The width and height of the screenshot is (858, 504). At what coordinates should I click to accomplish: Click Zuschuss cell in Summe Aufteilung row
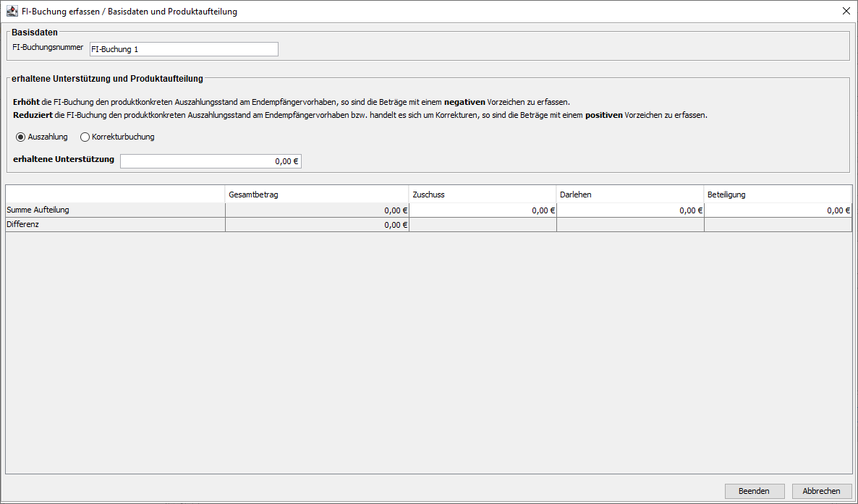click(483, 210)
